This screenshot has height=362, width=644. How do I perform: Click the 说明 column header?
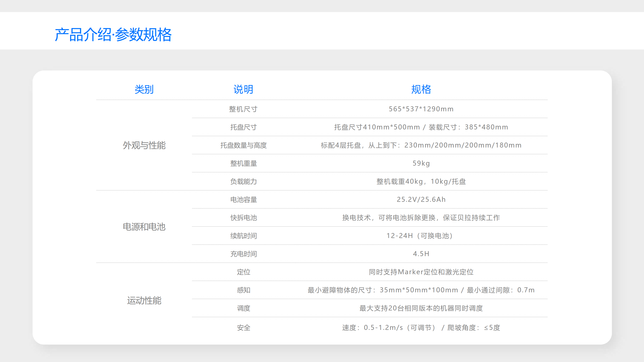tap(243, 89)
